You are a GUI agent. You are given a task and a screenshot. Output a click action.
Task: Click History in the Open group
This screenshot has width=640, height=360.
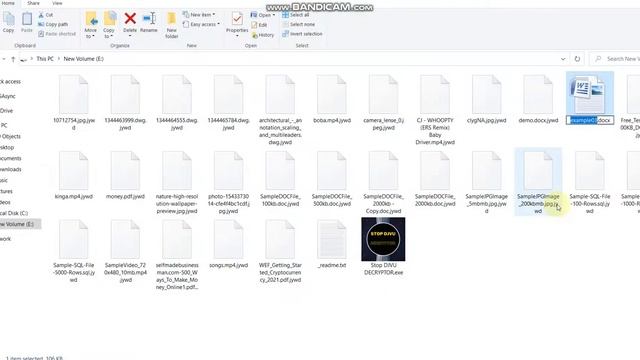click(x=263, y=35)
